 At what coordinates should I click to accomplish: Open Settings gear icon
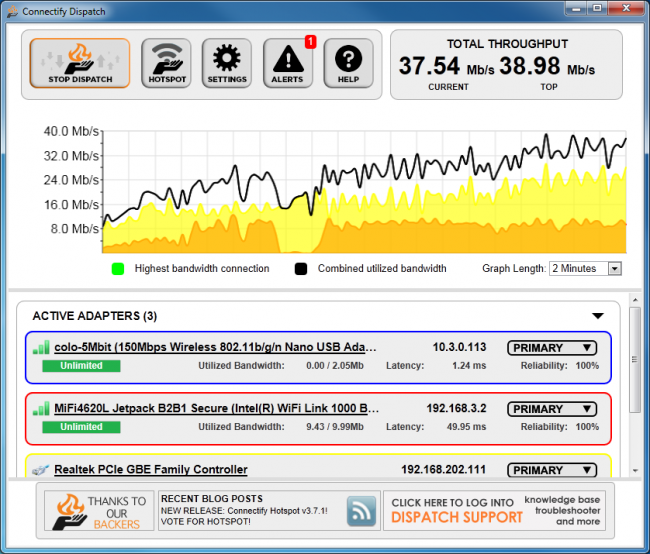pos(227,63)
